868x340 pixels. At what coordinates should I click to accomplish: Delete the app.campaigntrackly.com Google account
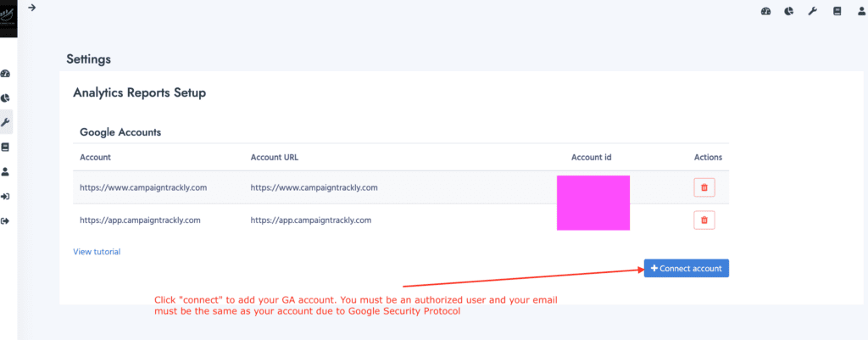point(704,220)
